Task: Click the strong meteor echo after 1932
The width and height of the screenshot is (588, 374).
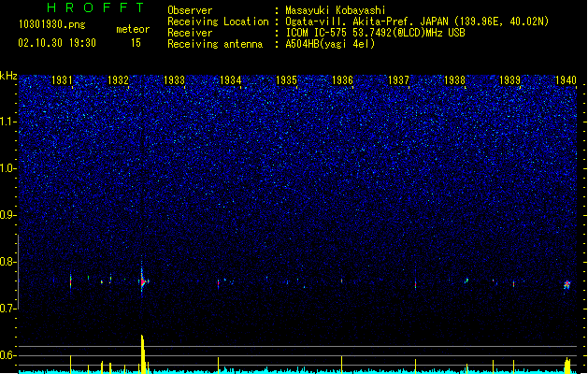Action: [142, 281]
